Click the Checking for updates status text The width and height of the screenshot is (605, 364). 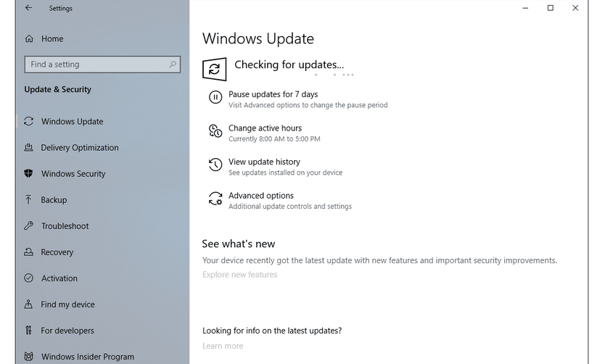pyautogui.click(x=289, y=65)
